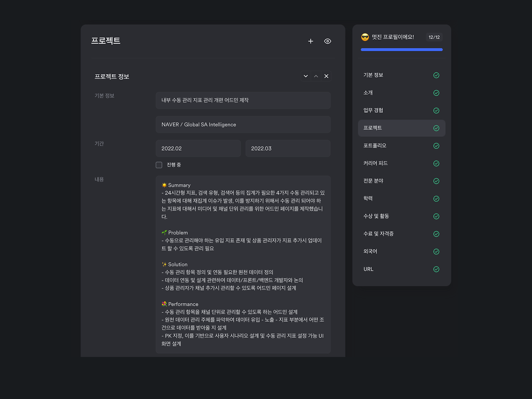
Task: Click the sunglasses emoji in the profile panel
Action: pyautogui.click(x=365, y=37)
